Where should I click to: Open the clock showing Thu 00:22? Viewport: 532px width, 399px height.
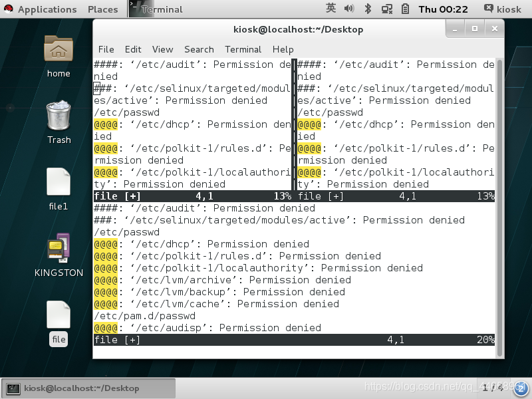(x=443, y=9)
